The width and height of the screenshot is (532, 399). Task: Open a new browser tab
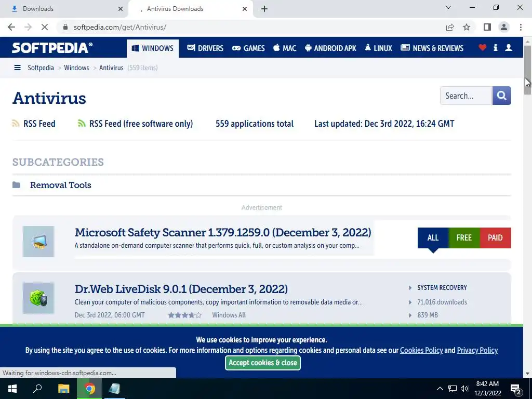(x=264, y=9)
